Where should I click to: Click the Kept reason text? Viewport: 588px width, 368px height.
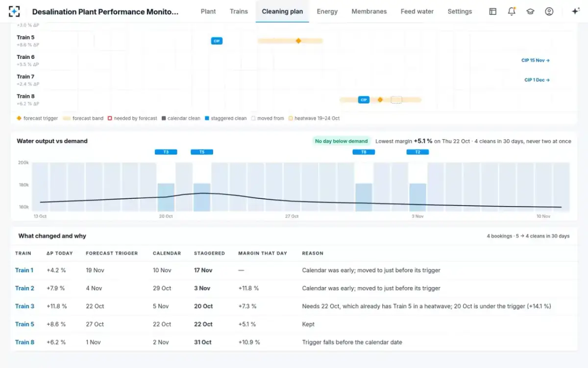tap(308, 324)
